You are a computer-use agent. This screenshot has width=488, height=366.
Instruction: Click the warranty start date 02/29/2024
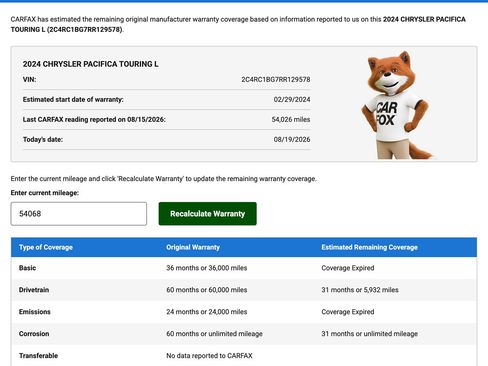point(292,99)
